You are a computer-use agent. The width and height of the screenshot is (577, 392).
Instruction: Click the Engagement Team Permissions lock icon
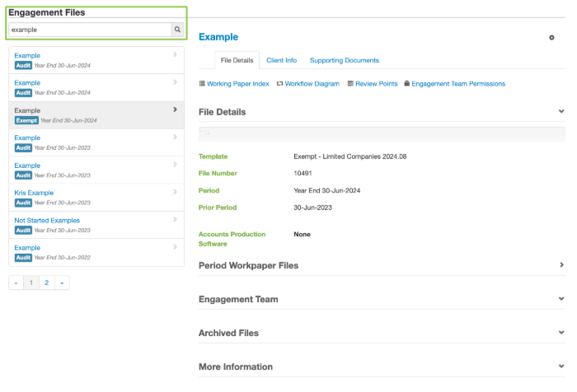tap(406, 84)
